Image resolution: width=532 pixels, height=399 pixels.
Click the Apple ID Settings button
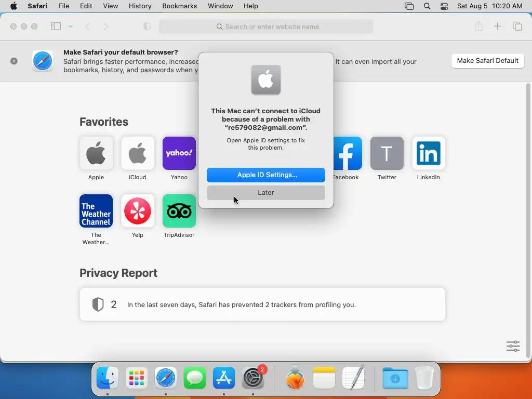pos(266,175)
